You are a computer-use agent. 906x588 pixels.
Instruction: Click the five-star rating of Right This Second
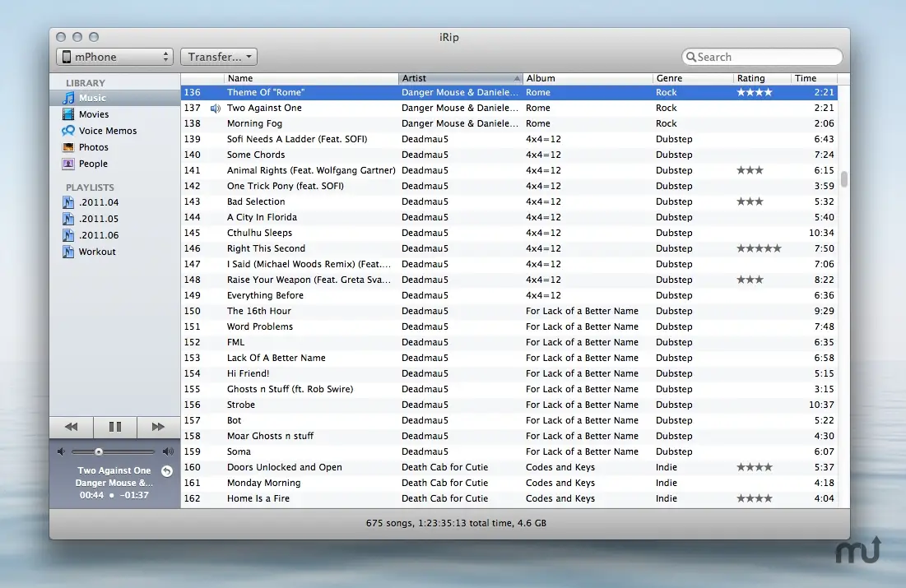pos(760,248)
